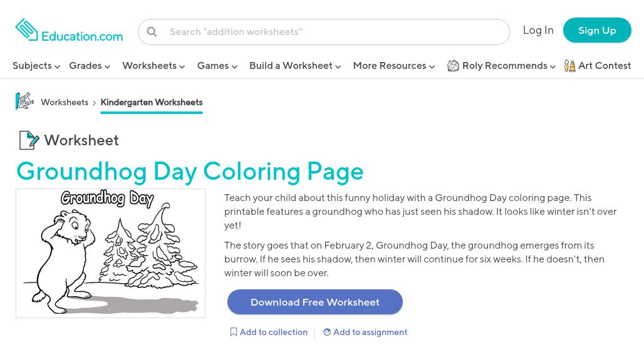Click the search magnifying glass icon
The width and height of the screenshot is (644, 362).
(x=152, y=32)
